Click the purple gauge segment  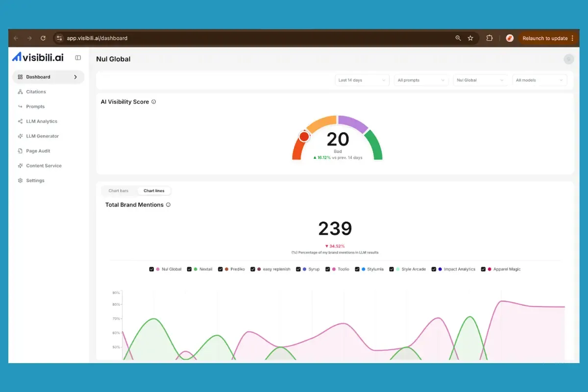(x=353, y=123)
